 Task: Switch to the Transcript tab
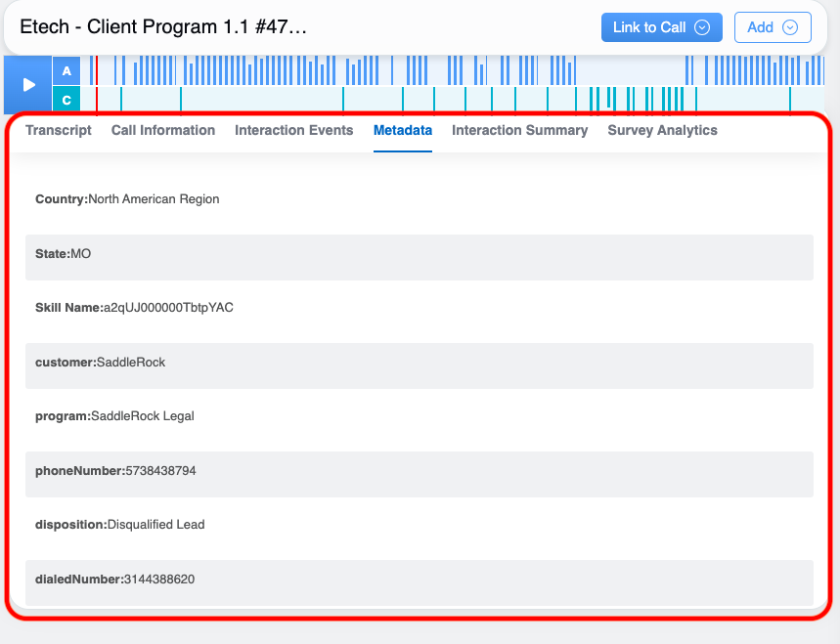pos(59,130)
